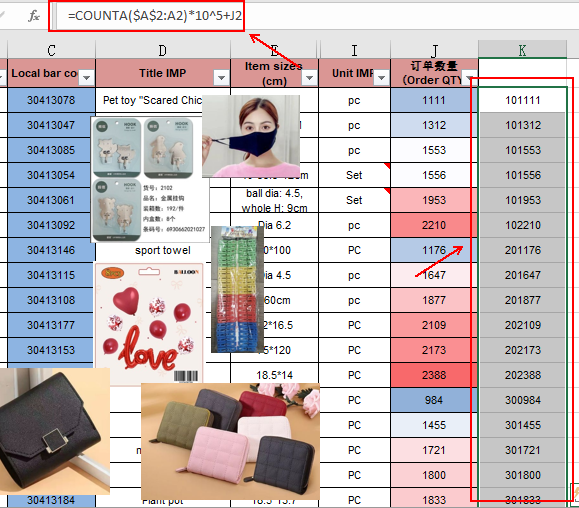The height and width of the screenshot is (508, 579).
Task: Select the colorful clothespins image
Action: point(237,289)
